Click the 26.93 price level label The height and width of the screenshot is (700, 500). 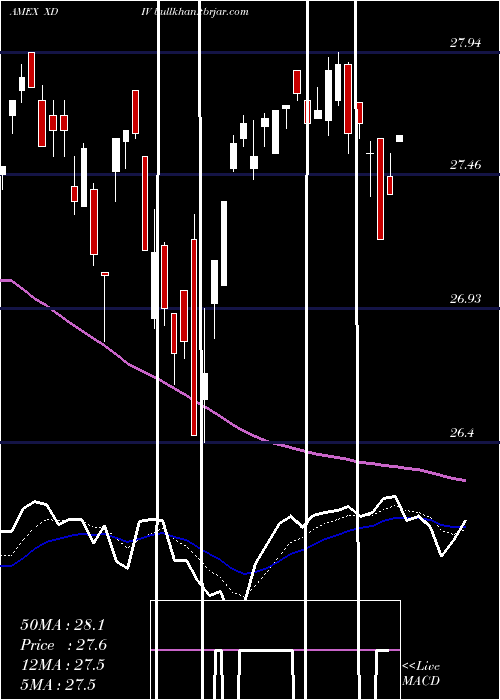point(465,299)
